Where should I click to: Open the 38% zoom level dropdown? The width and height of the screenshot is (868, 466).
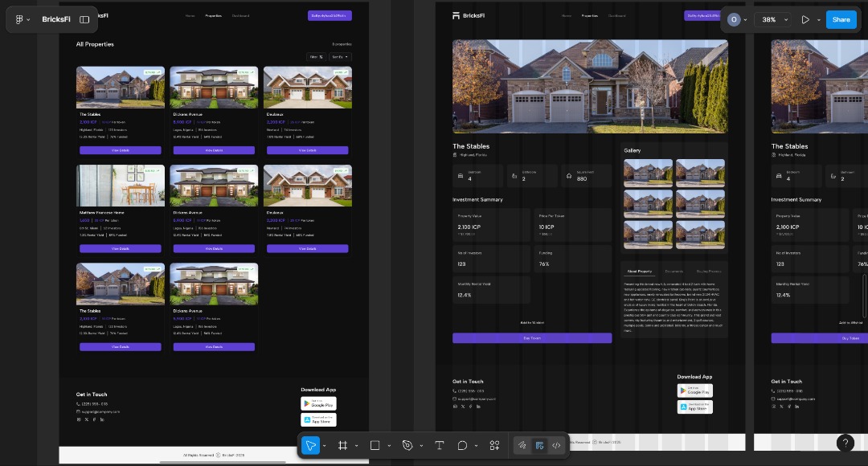774,19
